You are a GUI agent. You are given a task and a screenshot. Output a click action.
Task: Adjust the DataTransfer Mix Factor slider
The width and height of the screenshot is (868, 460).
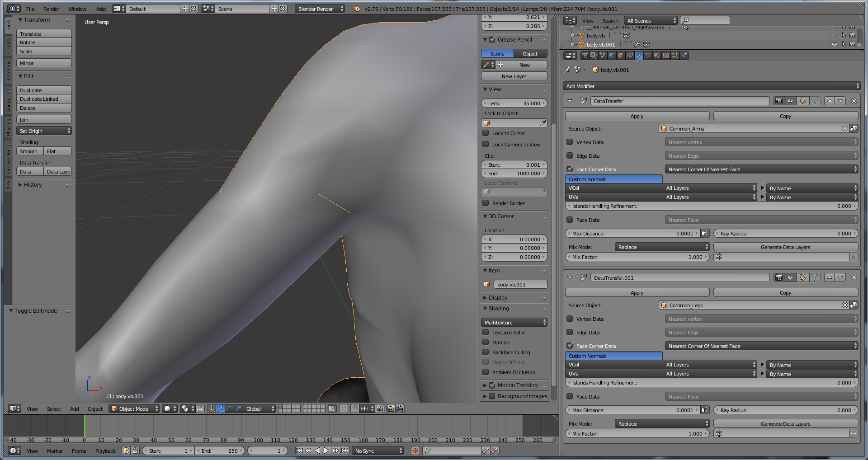tap(637, 257)
